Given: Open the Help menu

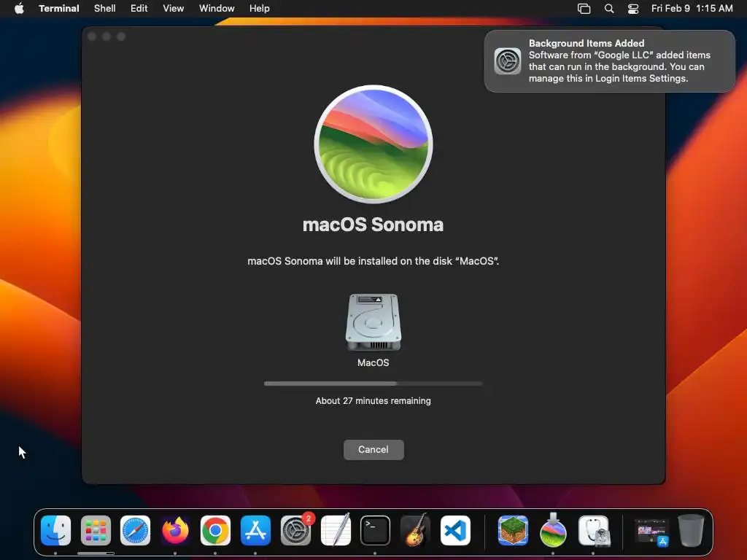Looking at the screenshot, I should (x=260, y=9).
